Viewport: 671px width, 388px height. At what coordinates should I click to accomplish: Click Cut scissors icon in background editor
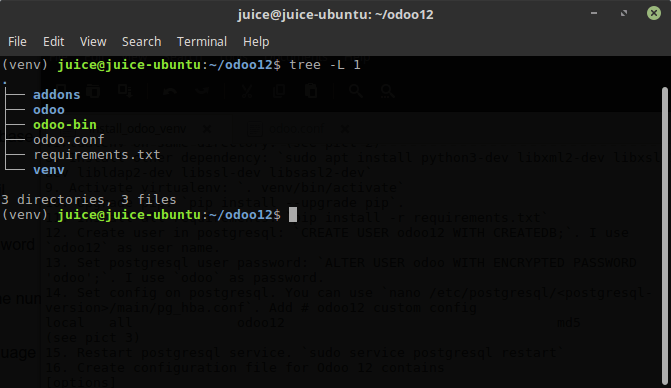[x=247, y=91]
